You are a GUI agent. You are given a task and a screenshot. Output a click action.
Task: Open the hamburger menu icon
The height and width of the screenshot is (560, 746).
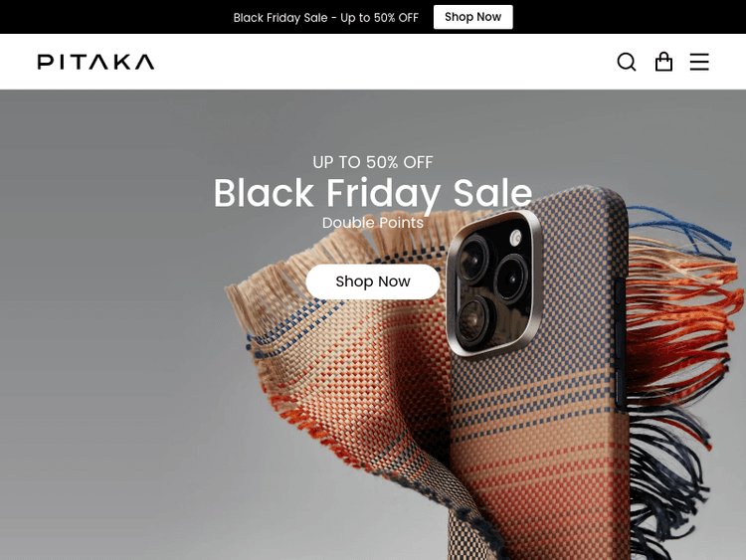699,62
